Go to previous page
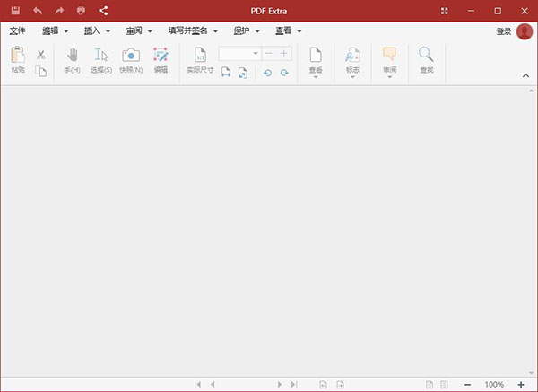This screenshot has height=392, width=538. [213, 384]
